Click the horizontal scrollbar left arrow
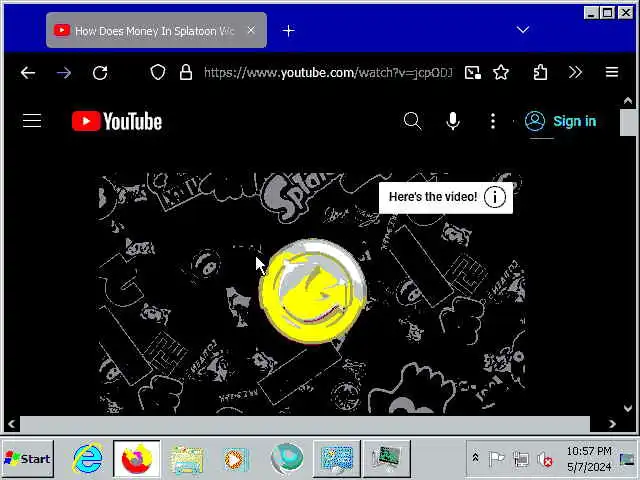Image resolution: width=640 pixels, height=480 pixels. (x=11, y=424)
